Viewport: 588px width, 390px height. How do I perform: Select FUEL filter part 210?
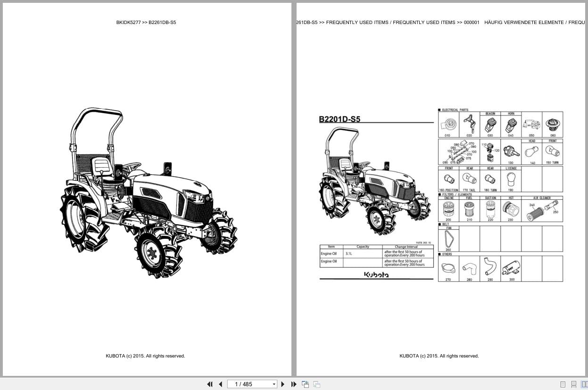pyautogui.click(x=469, y=210)
